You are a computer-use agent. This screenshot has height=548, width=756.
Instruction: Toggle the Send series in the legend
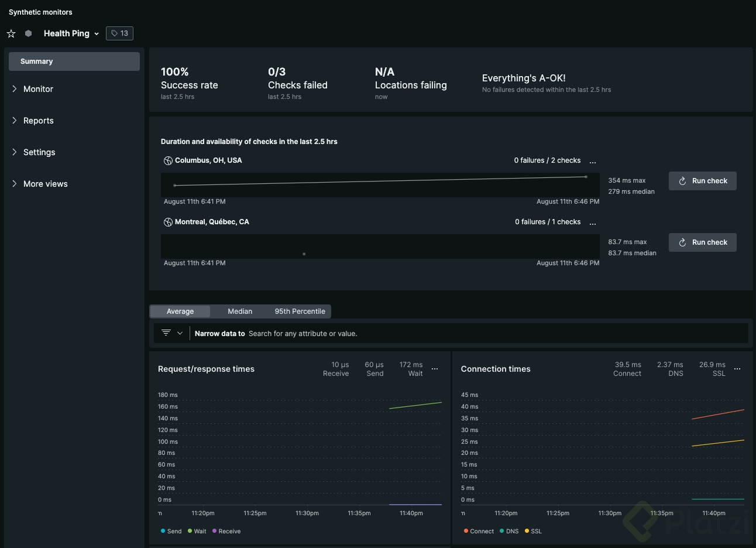(x=171, y=532)
